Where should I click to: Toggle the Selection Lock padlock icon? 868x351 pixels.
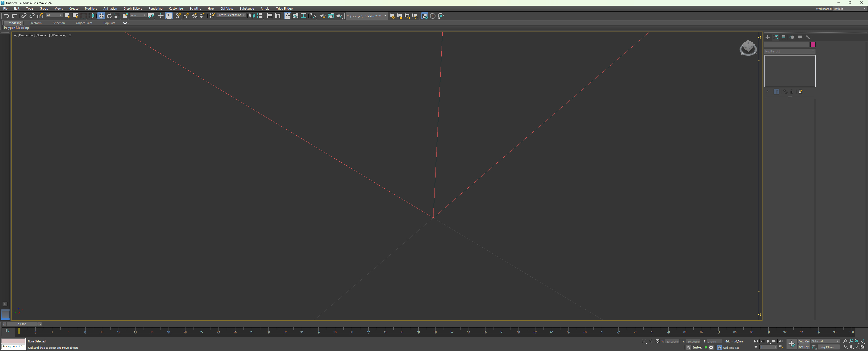651,342
